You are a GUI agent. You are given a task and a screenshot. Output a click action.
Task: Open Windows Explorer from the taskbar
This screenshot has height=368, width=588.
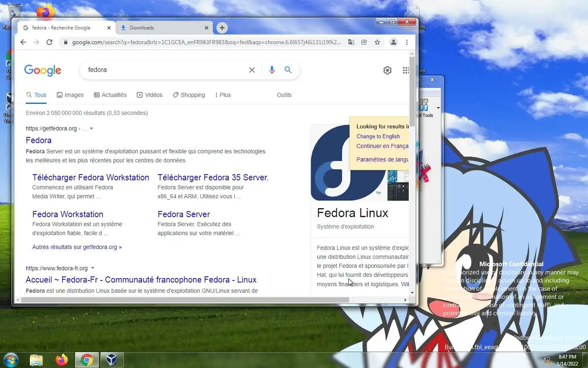pyautogui.click(x=36, y=360)
